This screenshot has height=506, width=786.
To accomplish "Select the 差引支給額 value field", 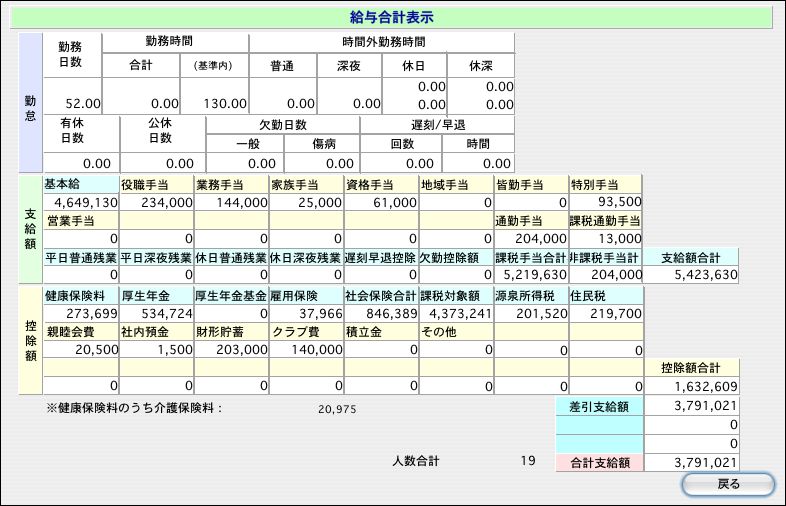I will point(693,405).
